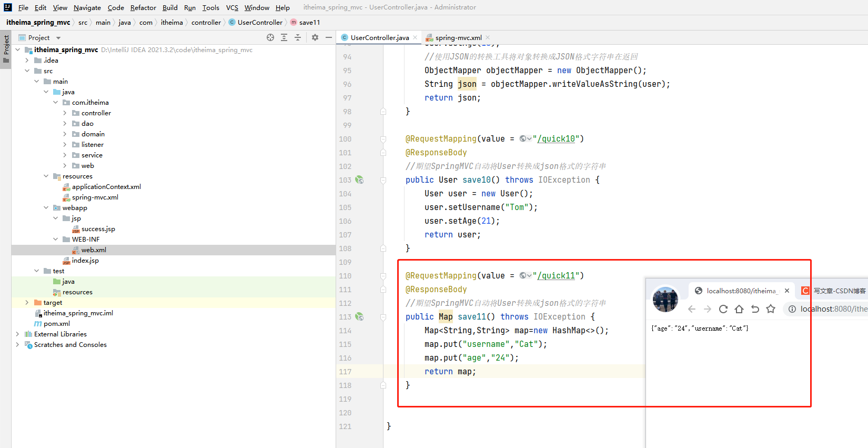Switch to the spring-mvc.xml tab
868x448 pixels.
[458, 37]
